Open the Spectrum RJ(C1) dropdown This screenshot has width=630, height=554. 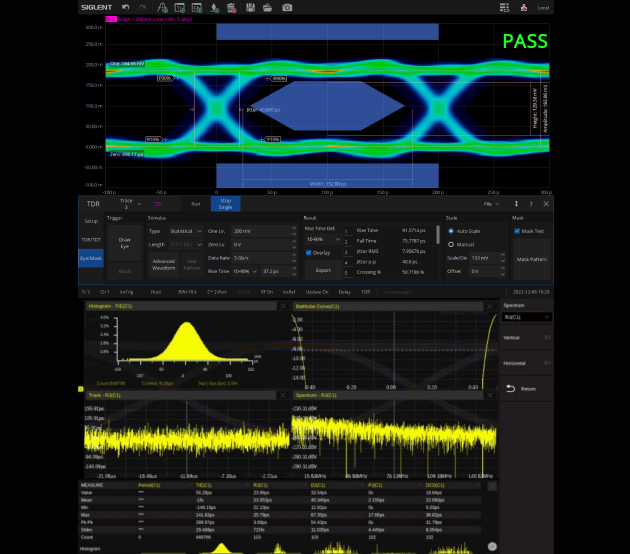(526, 316)
